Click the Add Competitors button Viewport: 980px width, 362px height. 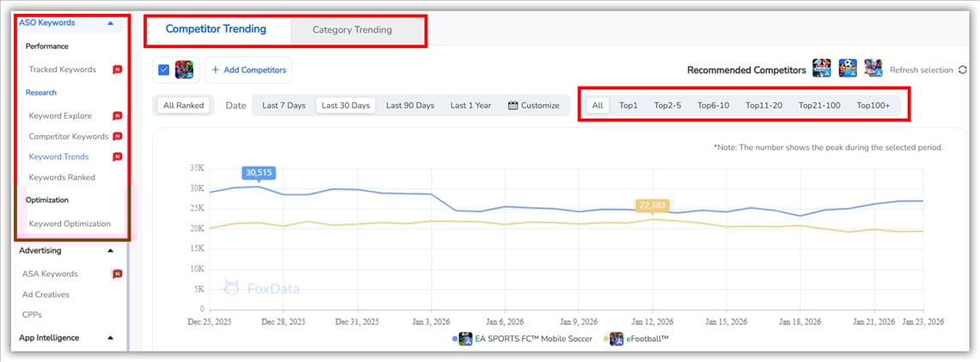[x=248, y=70]
